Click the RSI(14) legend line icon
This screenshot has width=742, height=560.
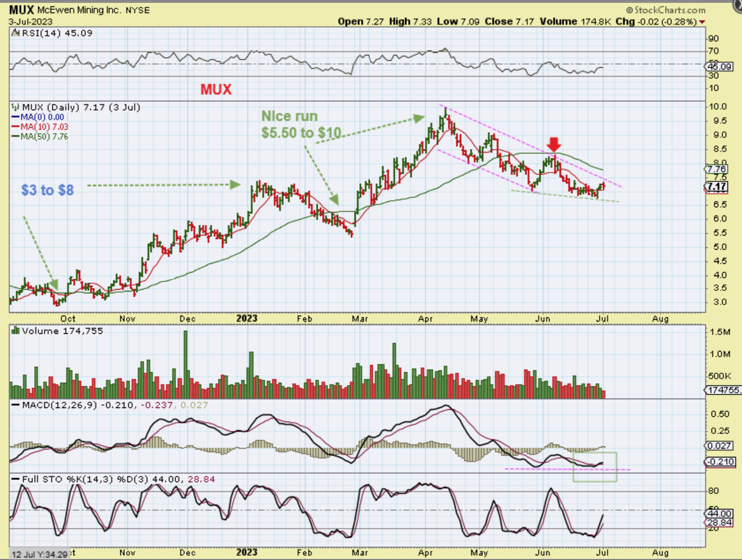[x=15, y=33]
